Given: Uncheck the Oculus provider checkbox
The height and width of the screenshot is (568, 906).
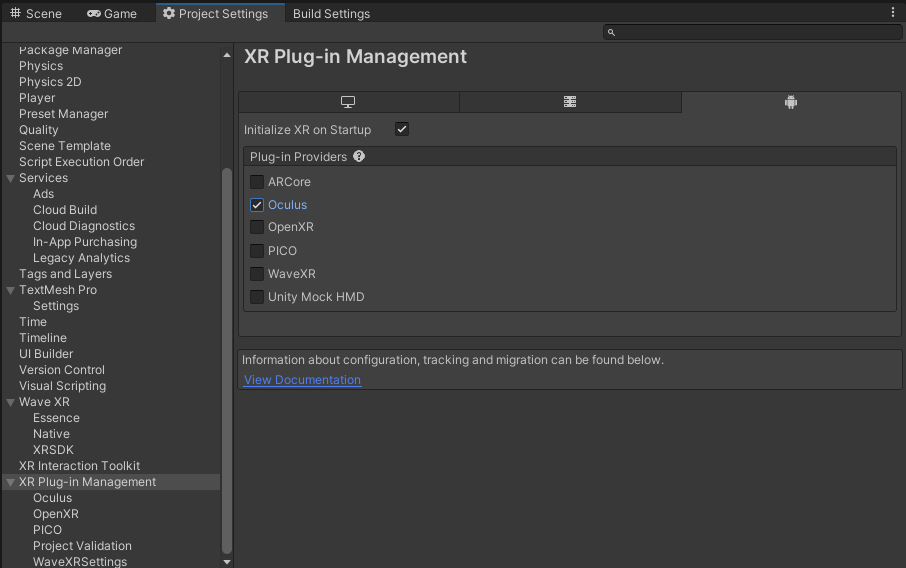Looking at the screenshot, I should (257, 205).
